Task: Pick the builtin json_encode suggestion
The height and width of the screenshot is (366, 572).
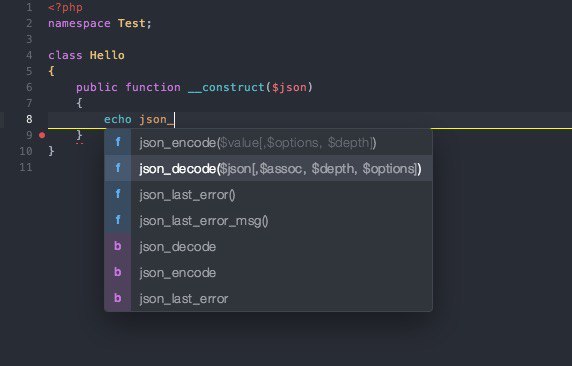Action: tap(268, 272)
